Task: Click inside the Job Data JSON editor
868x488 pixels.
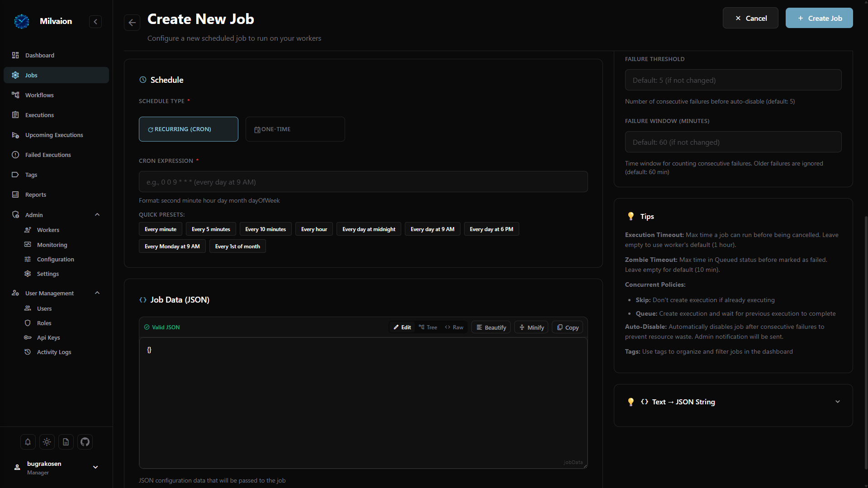Action: [363, 403]
